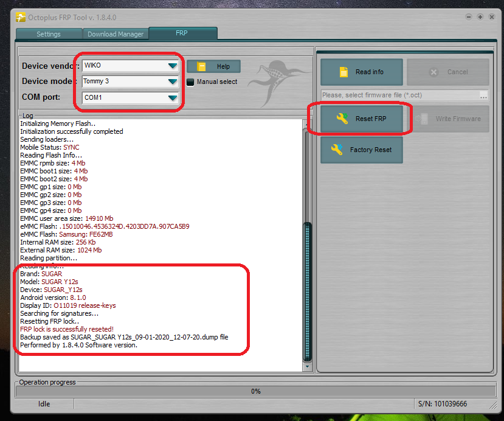Click 'Reading Flash Info...' log line

pyautogui.click(x=51, y=155)
